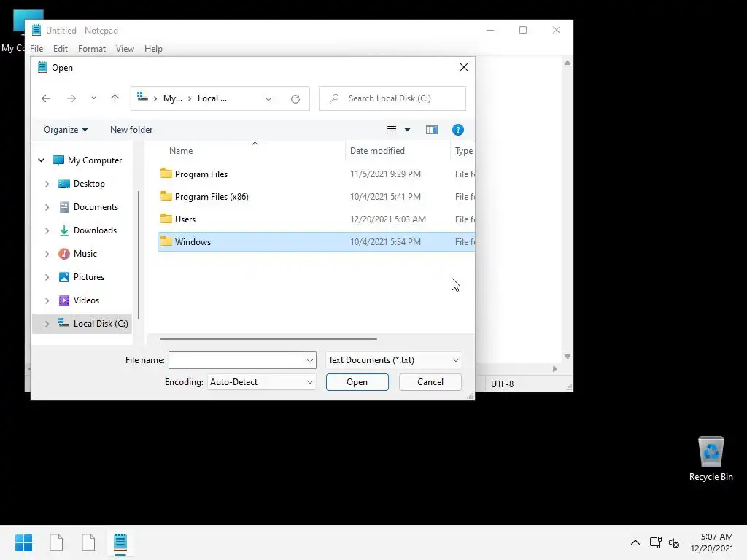Expand the Desktop tree node

(47, 184)
